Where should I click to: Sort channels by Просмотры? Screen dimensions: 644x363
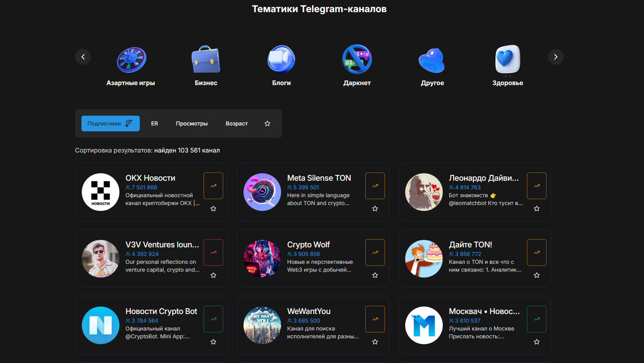192,123
